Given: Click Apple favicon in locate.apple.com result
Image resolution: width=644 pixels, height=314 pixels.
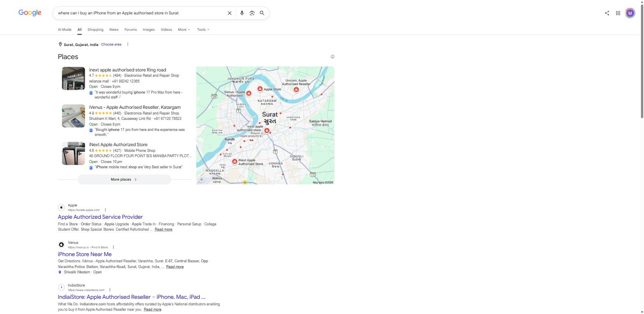Looking at the screenshot, I should click(x=61, y=207).
